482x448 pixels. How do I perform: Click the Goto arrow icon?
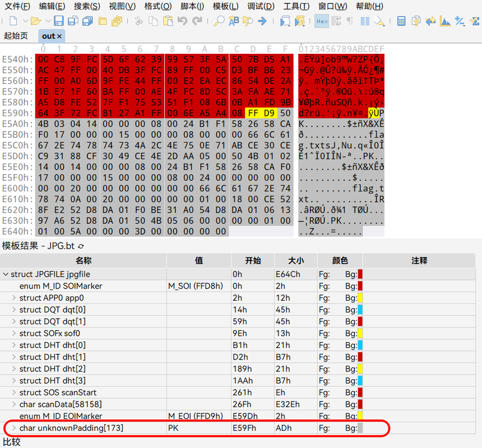click(x=262, y=21)
